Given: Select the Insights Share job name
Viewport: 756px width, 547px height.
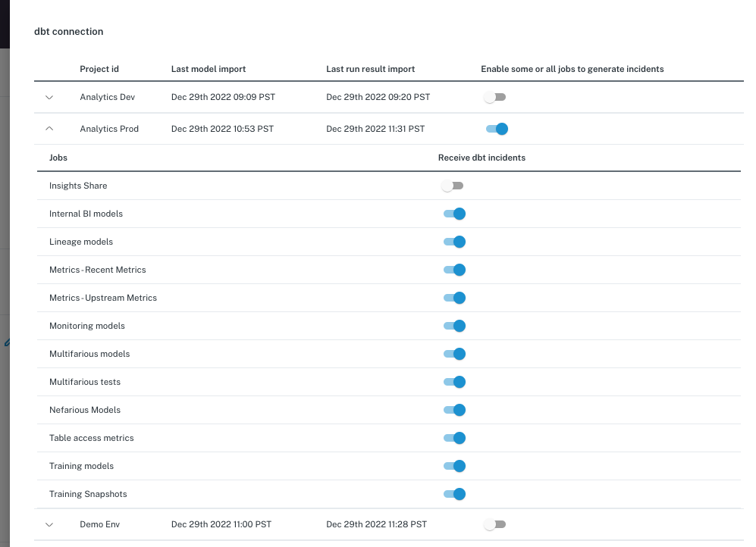Looking at the screenshot, I should [78, 186].
